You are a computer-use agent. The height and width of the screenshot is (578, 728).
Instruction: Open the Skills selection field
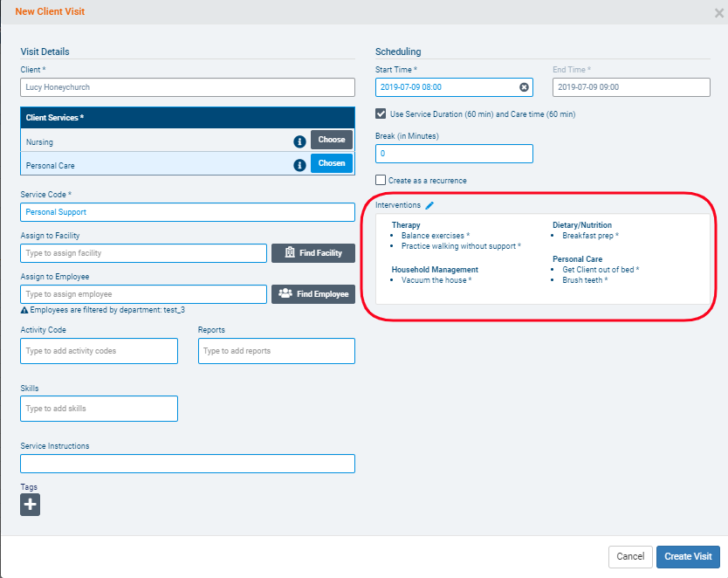pyautogui.click(x=99, y=409)
